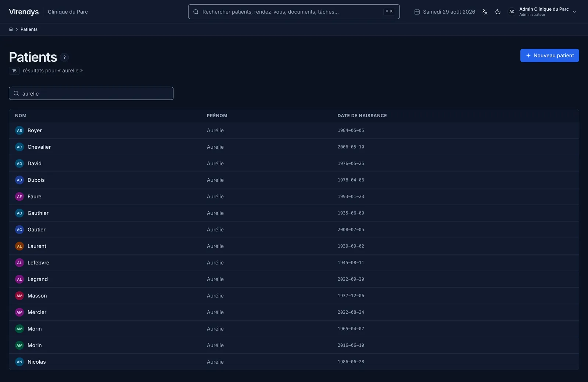Toggle dark mode with the moon icon
Image resolution: width=588 pixels, height=382 pixels.
tap(498, 12)
